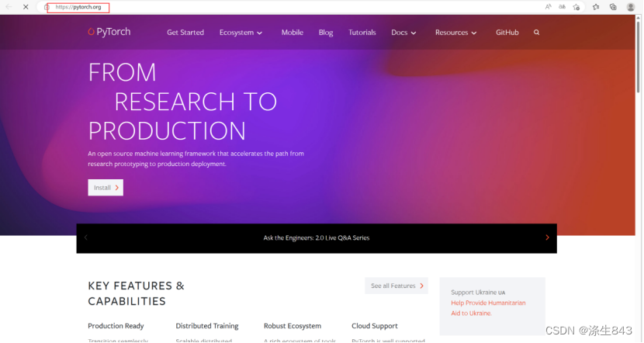The height and width of the screenshot is (343, 644).
Task: Click the Install button
Action: [x=106, y=188]
